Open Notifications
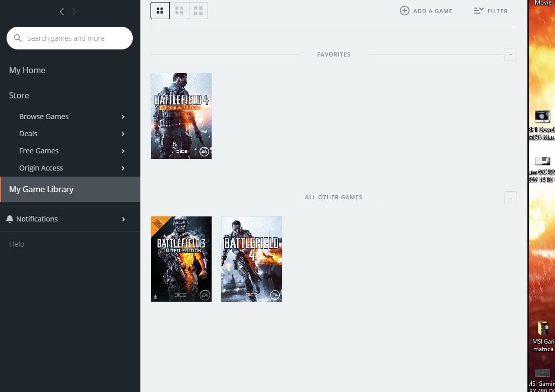555x392 pixels. pos(37,219)
